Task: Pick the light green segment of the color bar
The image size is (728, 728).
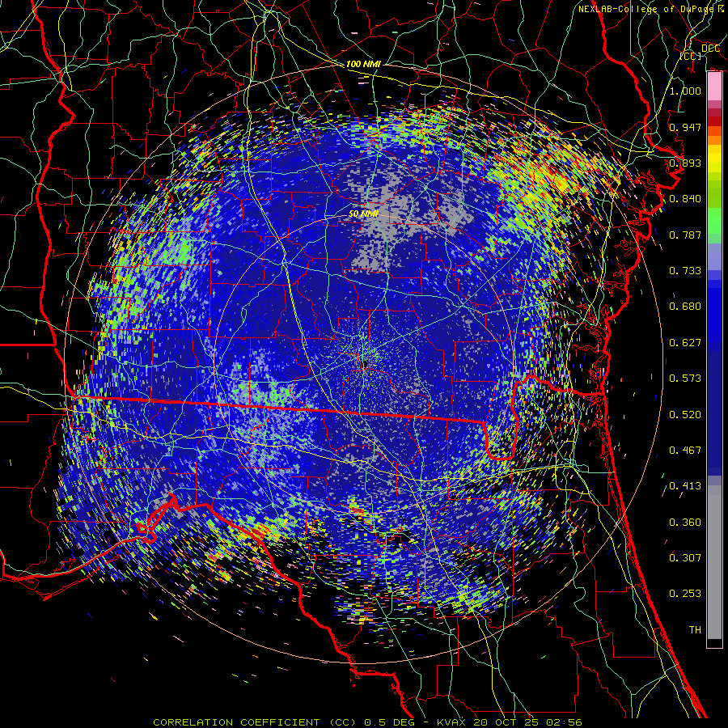Action: [714, 221]
